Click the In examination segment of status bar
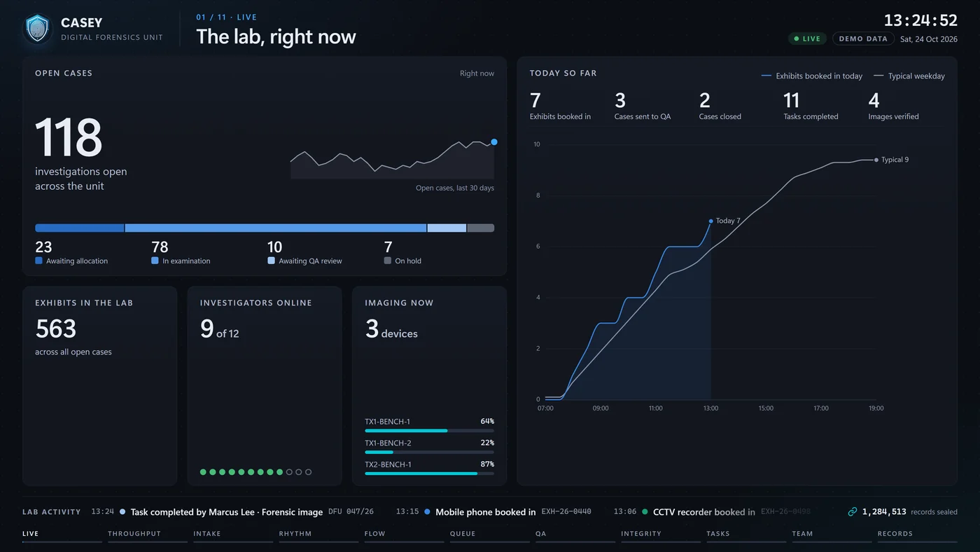The width and height of the screenshot is (980, 552). 276,228
